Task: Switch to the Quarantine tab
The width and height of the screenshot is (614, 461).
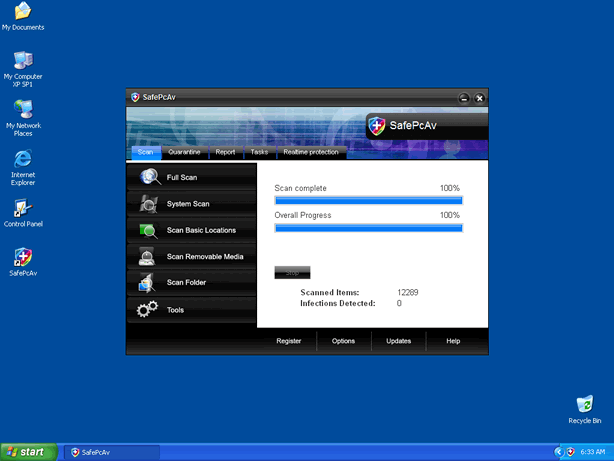Action: pos(184,152)
